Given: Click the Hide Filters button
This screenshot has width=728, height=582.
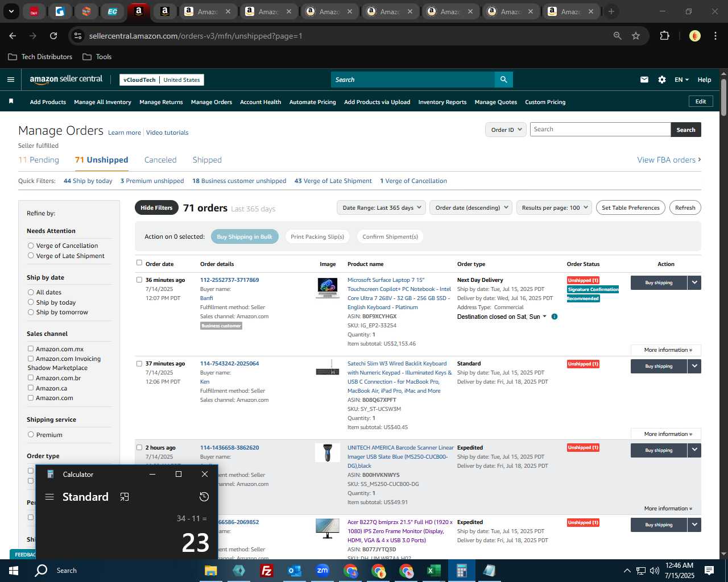Looking at the screenshot, I should (x=156, y=207).
